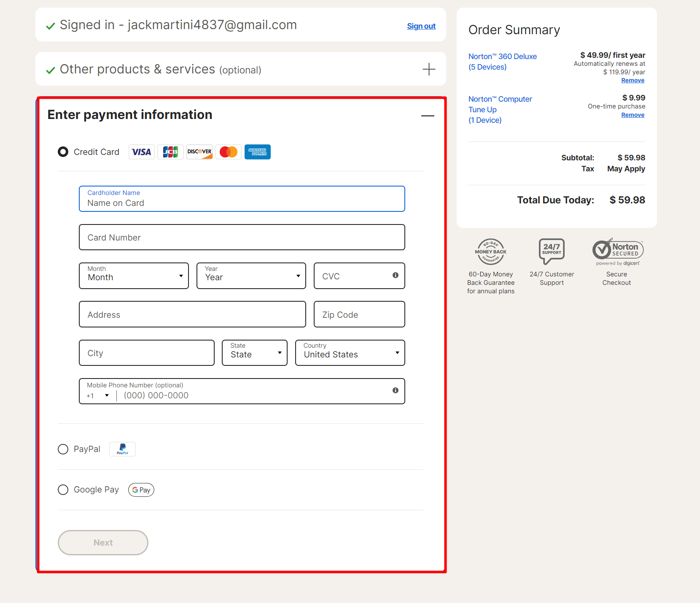Click the mobile phone info icon

pos(395,390)
